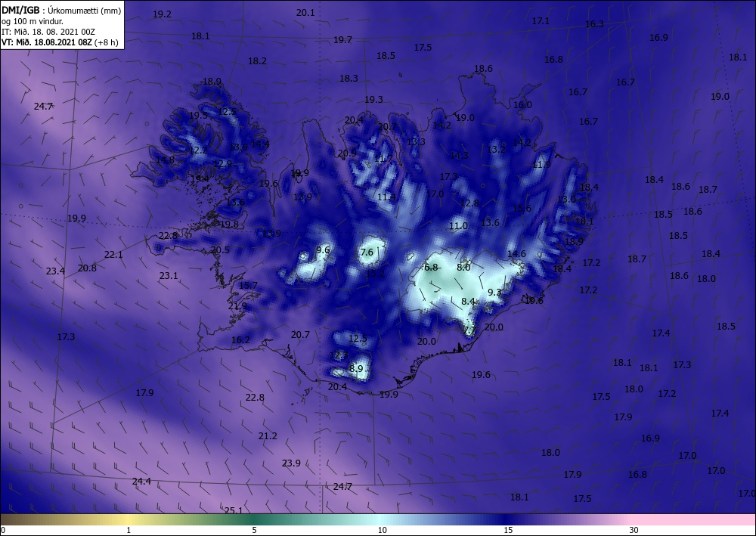Screen dimensions: 756x536
Task: Click the map value 23.1
Action: click(x=169, y=276)
